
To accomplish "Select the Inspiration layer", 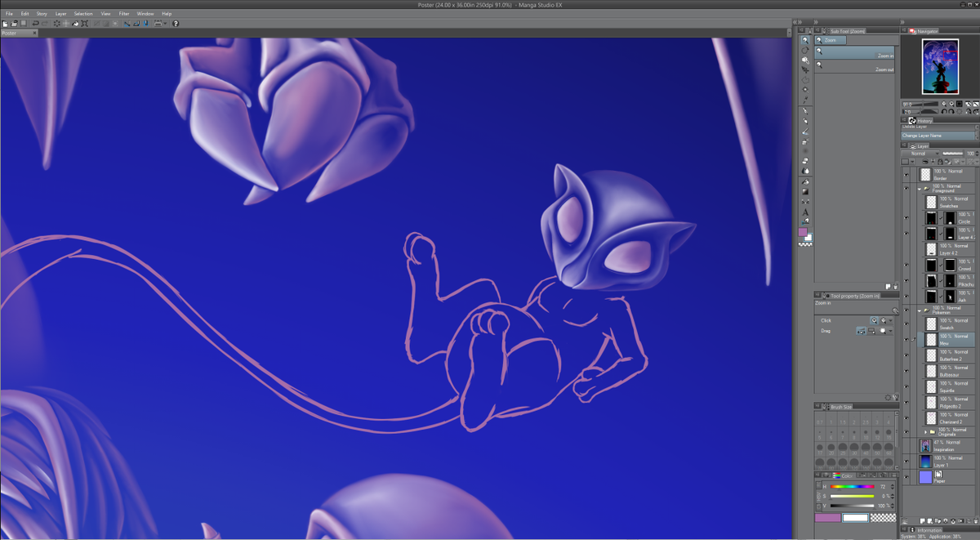I will (x=947, y=445).
